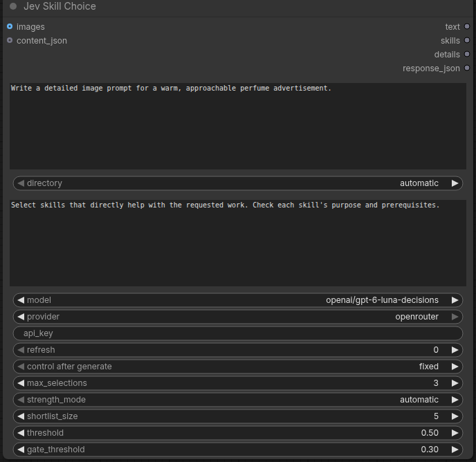476x462 pixels.
Task: Click the max_selections value 3
Action: tap(436, 383)
